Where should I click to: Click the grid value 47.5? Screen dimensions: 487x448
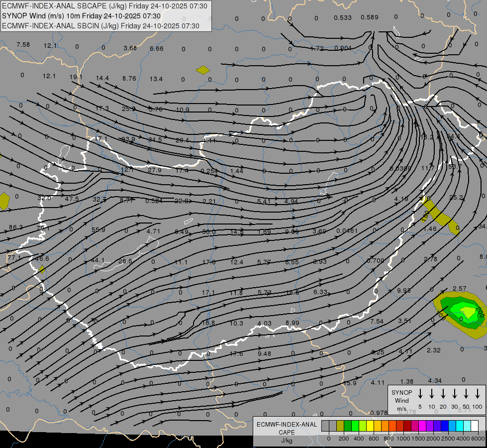click(72, 199)
